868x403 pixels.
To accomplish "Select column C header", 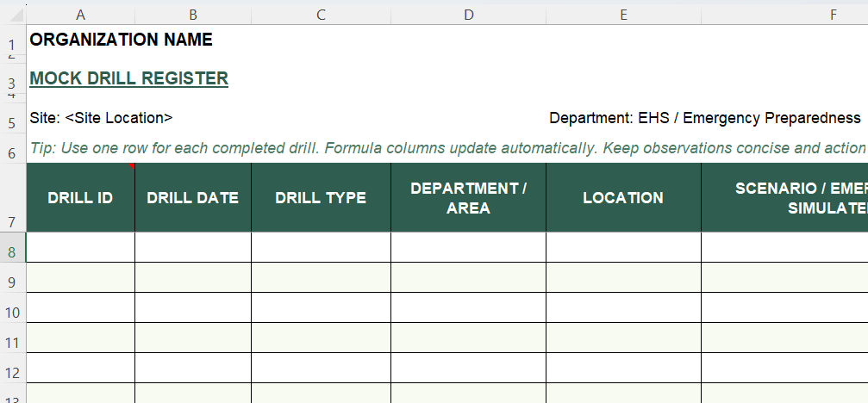I will pos(321,15).
